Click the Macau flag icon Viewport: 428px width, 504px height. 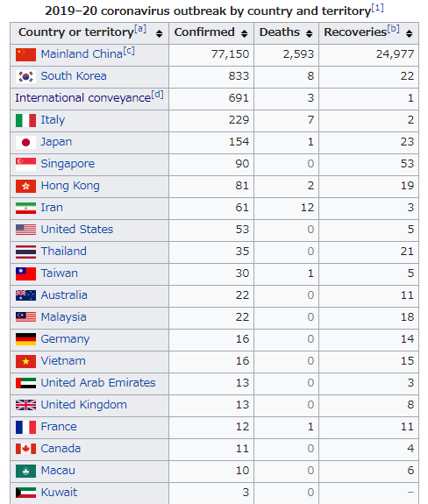click(25, 471)
